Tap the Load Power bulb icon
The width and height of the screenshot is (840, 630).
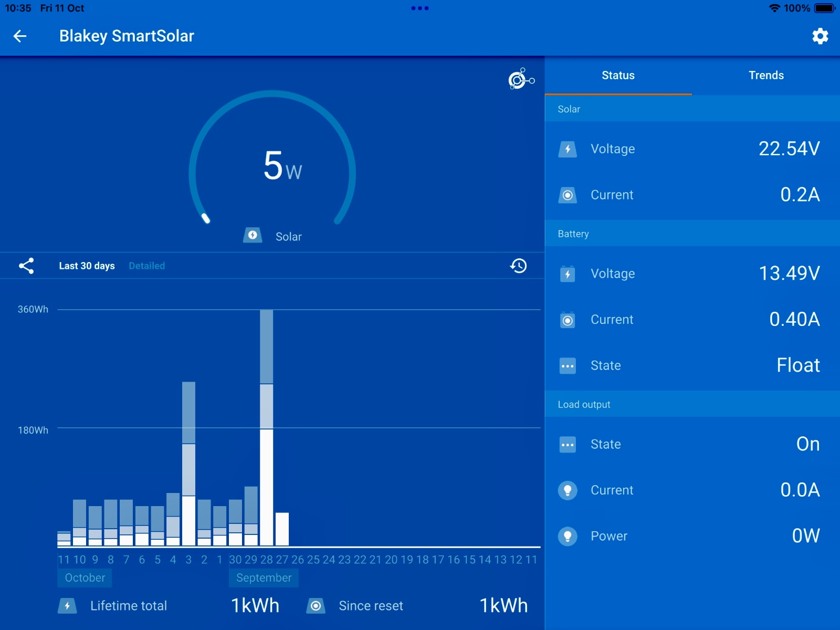pos(568,537)
